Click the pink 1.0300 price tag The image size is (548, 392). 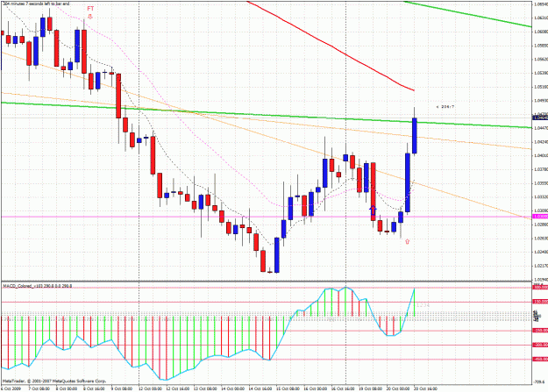[x=540, y=217]
